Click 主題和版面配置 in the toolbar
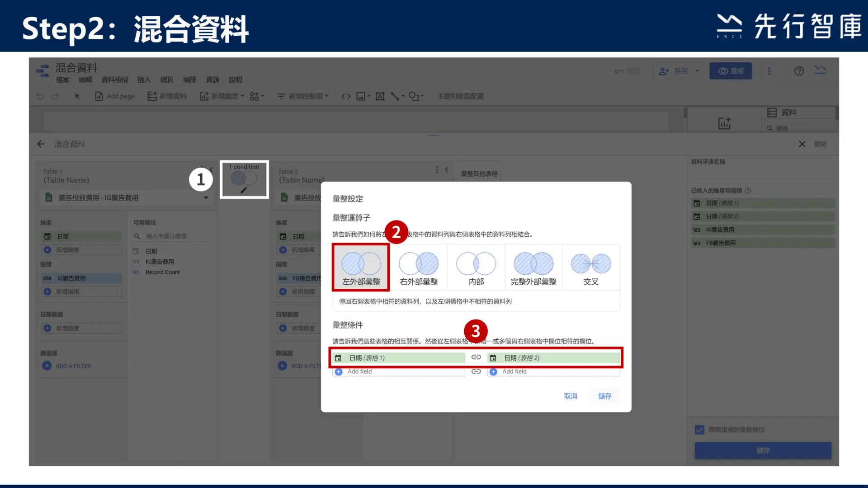The width and height of the screenshot is (868, 488). [460, 96]
